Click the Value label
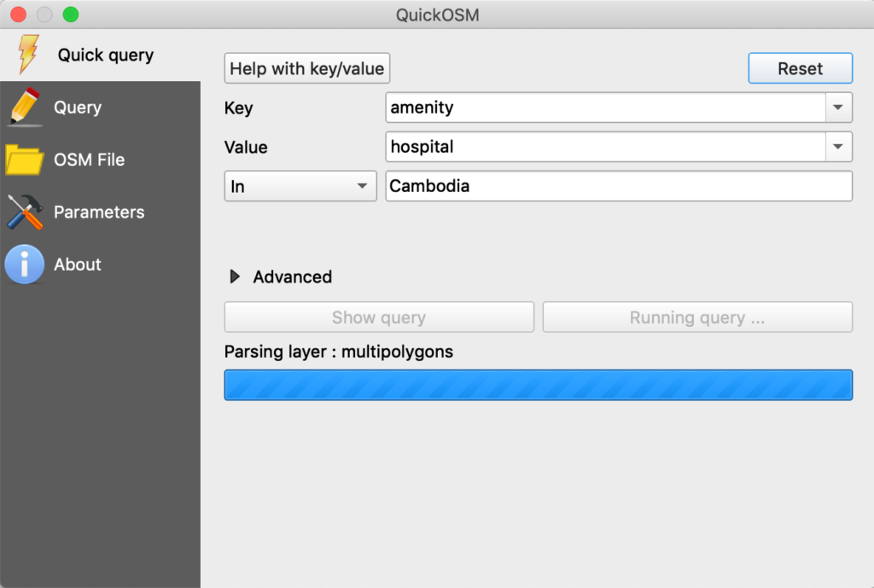The image size is (874, 588). [x=246, y=147]
